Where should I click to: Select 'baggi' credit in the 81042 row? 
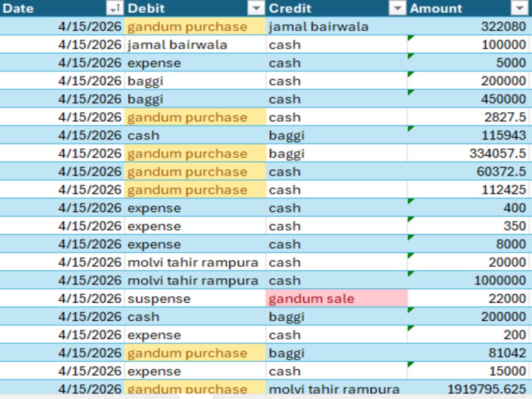[x=337, y=353]
